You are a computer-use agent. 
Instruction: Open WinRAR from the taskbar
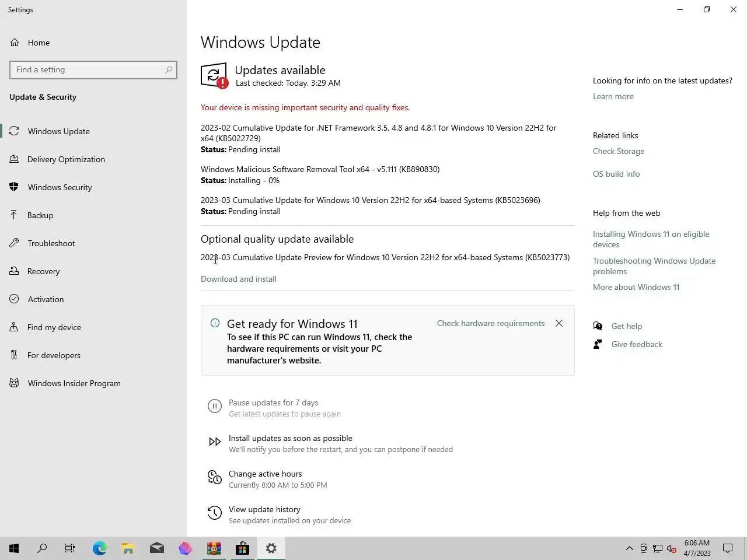tap(214, 548)
